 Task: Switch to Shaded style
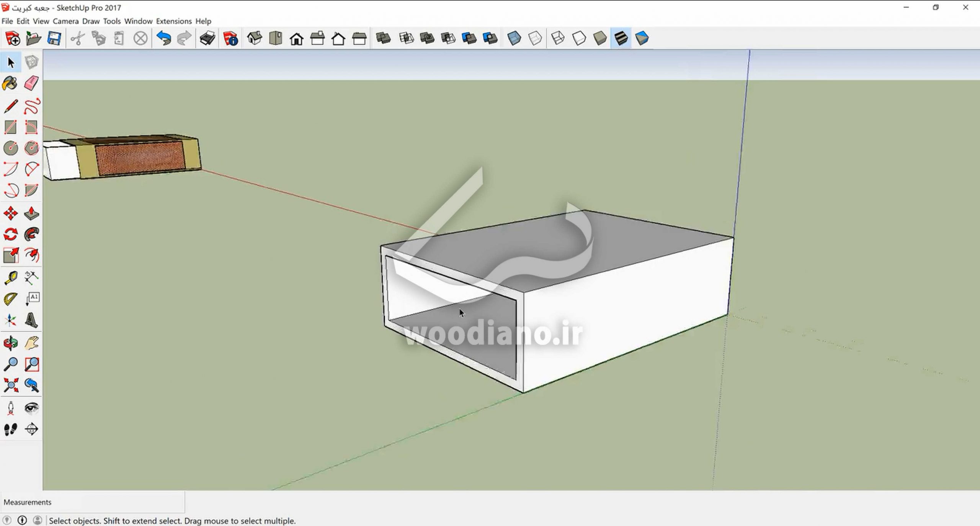[x=600, y=38]
